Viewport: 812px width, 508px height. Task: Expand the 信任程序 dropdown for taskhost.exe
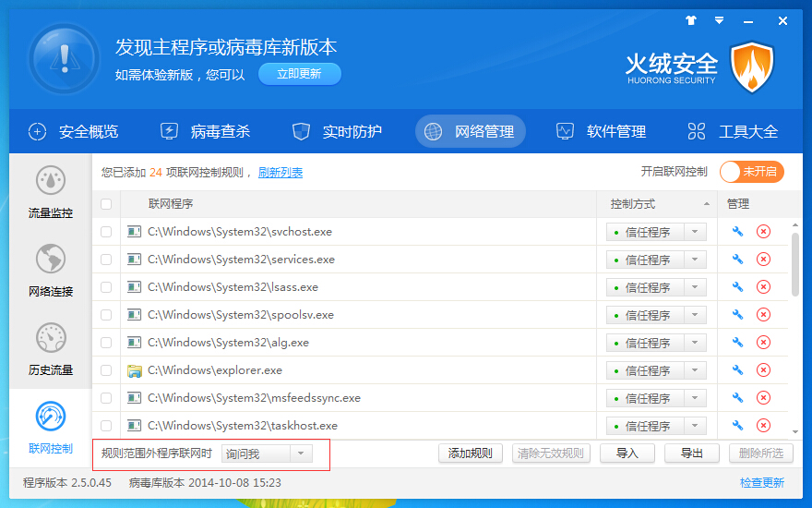pyautogui.click(x=695, y=426)
